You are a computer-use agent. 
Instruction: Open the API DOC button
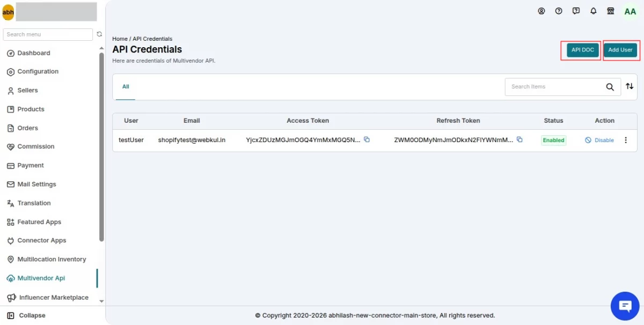[582, 50]
